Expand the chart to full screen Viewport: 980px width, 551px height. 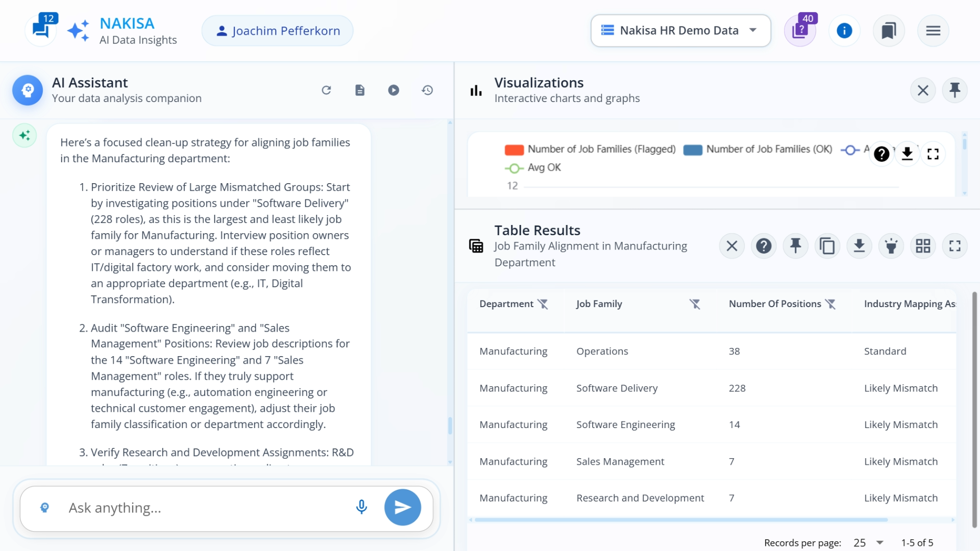click(x=933, y=154)
